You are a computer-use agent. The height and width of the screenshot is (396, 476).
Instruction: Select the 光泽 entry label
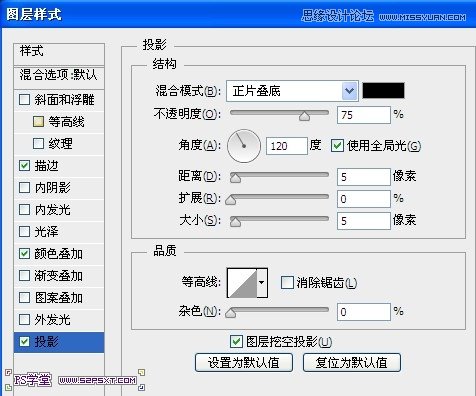tap(46, 231)
